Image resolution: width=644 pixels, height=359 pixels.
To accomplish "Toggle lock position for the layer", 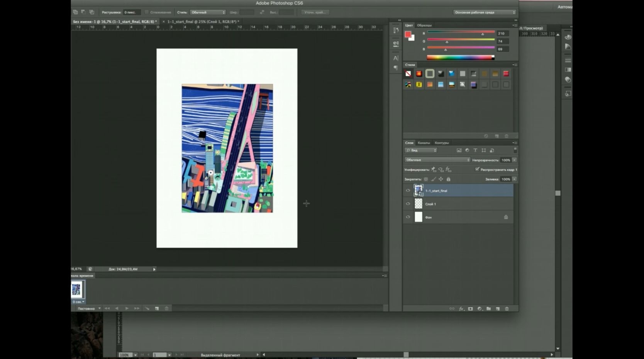I will pyautogui.click(x=441, y=179).
